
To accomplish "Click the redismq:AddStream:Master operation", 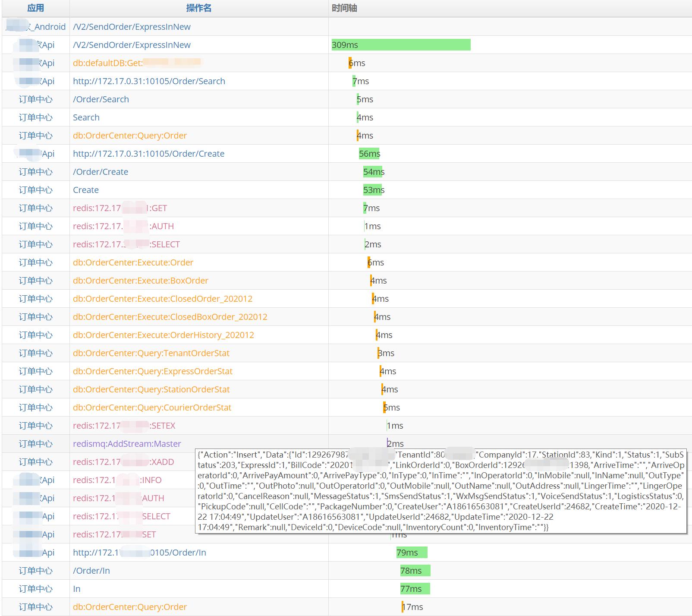I will coord(127,444).
